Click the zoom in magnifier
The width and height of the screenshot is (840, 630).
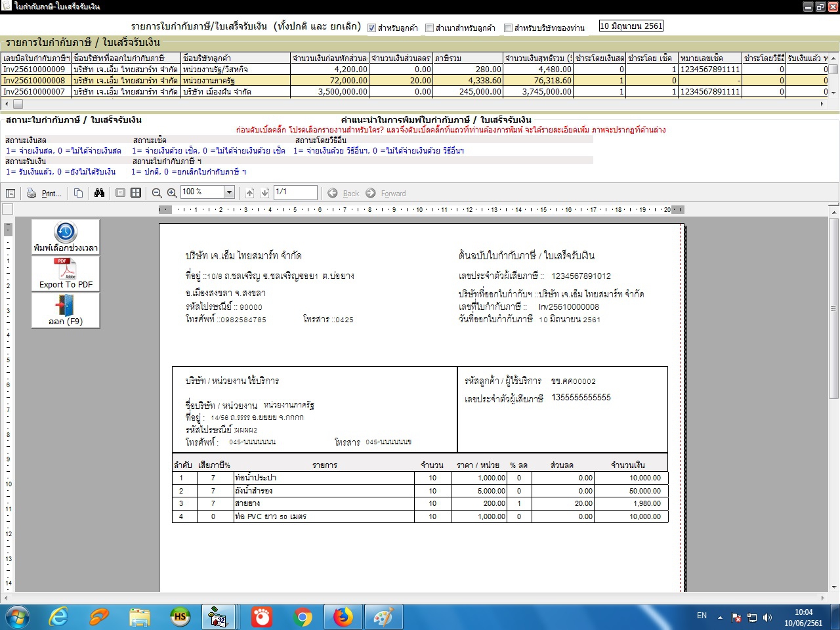[172, 193]
